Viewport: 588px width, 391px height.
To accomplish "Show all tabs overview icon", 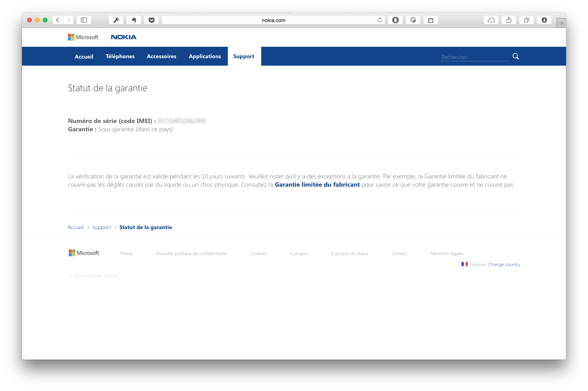I will coord(527,20).
